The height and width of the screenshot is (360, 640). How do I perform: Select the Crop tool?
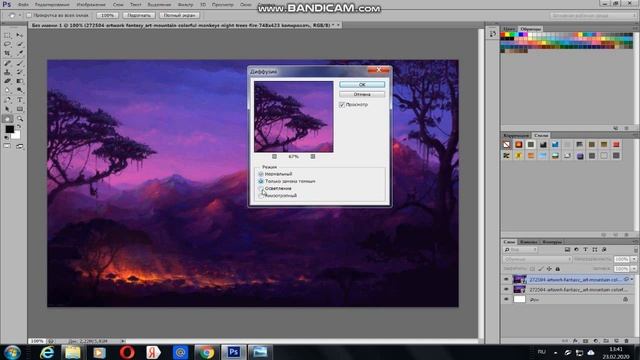(7, 53)
